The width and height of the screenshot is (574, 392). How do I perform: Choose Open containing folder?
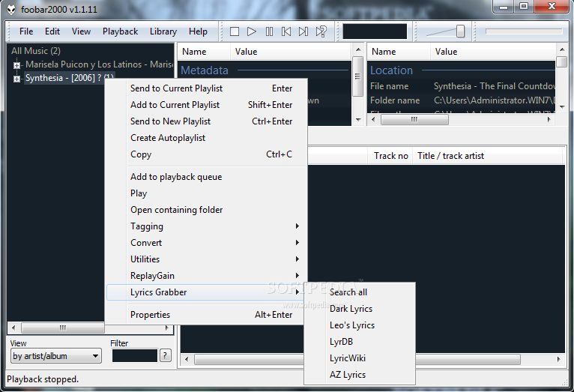[x=207, y=210]
